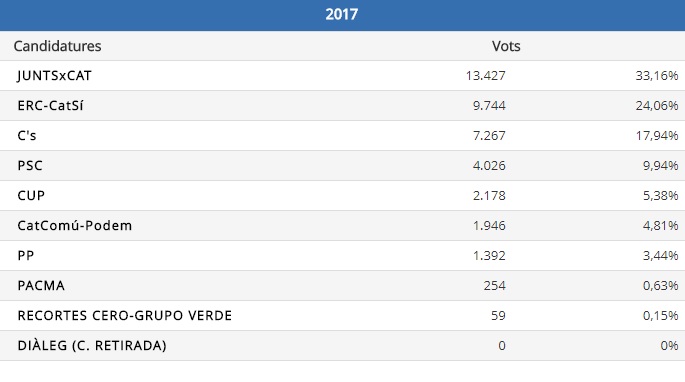Click the 13.427 votes value

click(485, 76)
